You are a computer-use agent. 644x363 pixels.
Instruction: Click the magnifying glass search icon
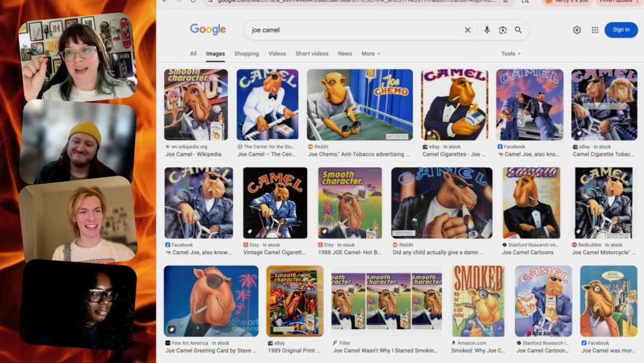[x=519, y=30]
